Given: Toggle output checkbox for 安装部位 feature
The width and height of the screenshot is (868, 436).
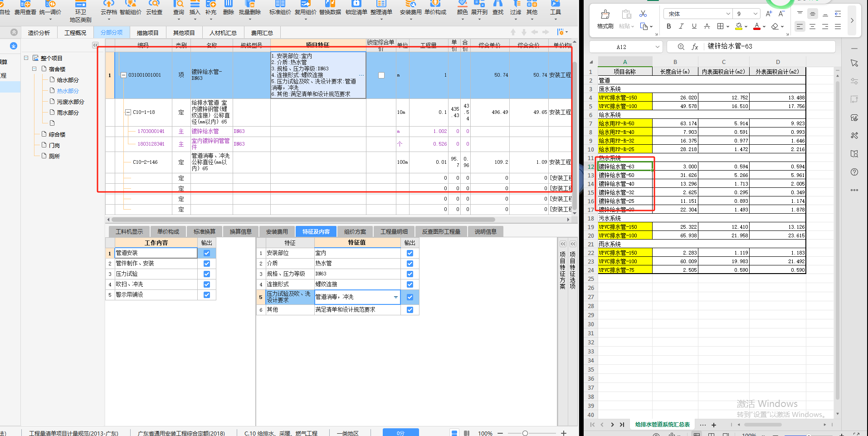Looking at the screenshot, I should pos(410,253).
